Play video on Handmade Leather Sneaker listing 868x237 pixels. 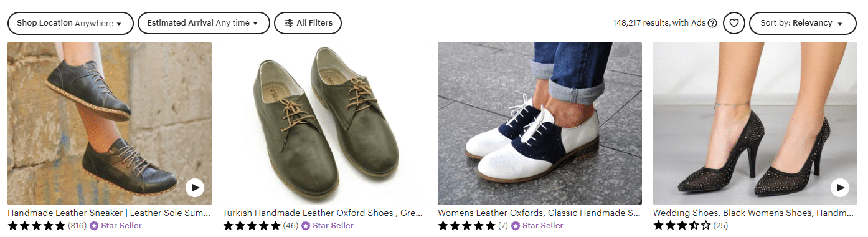[195, 187]
